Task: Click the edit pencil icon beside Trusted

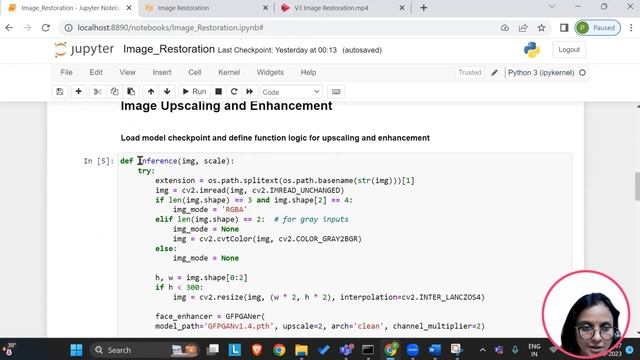Action: point(494,73)
